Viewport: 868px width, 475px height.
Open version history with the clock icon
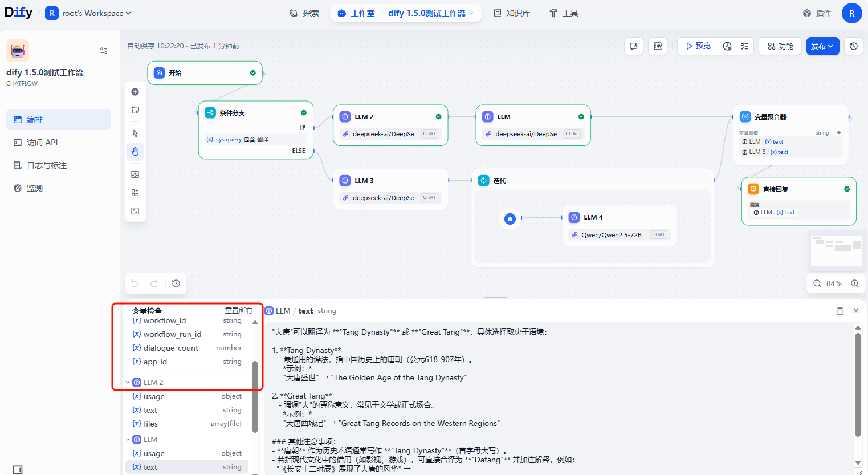(x=853, y=46)
